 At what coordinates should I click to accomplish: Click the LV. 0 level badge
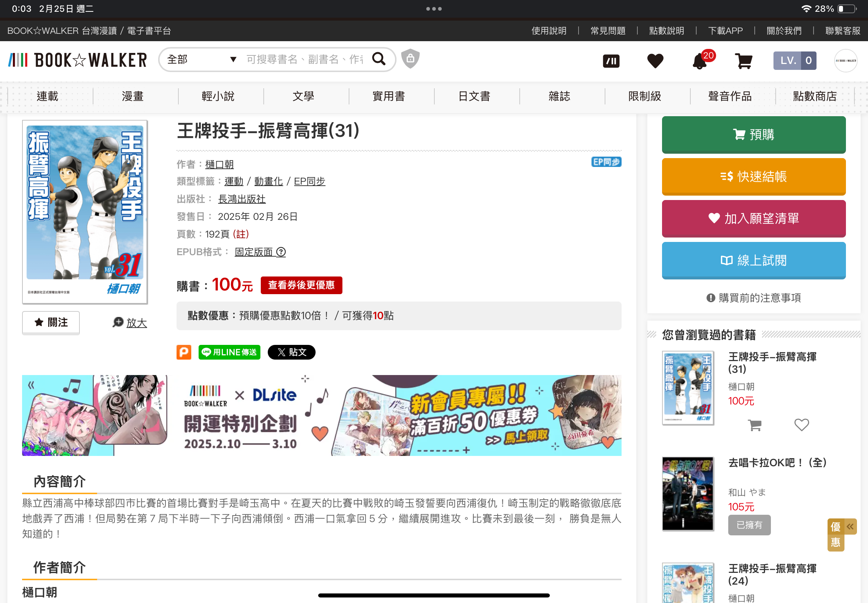pyautogui.click(x=795, y=60)
